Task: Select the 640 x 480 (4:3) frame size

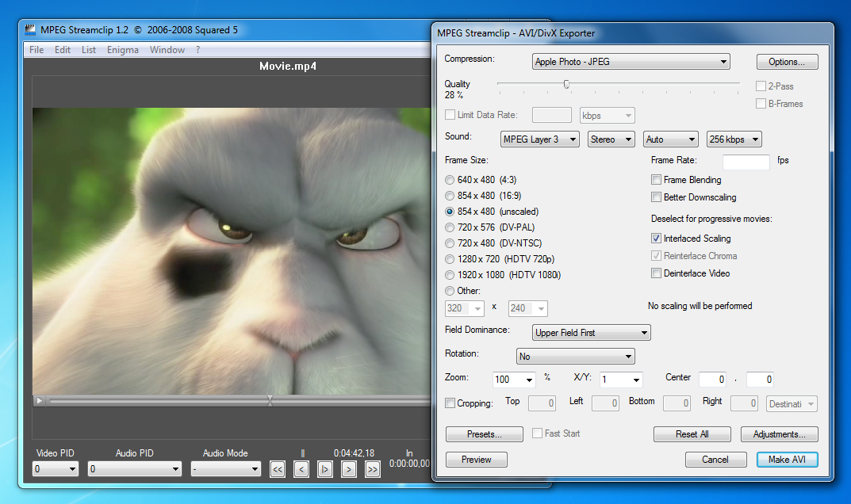Action: [449, 180]
